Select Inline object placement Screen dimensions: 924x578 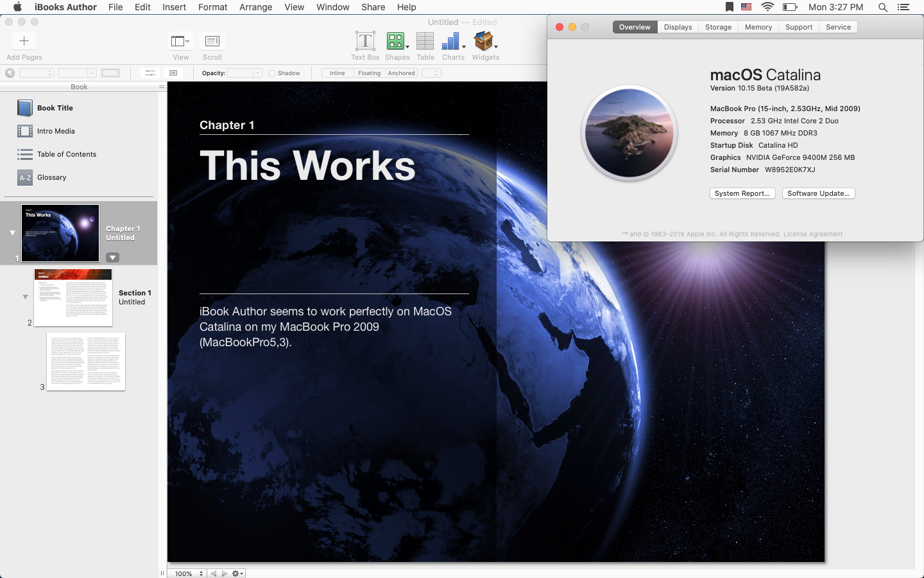coord(338,73)
